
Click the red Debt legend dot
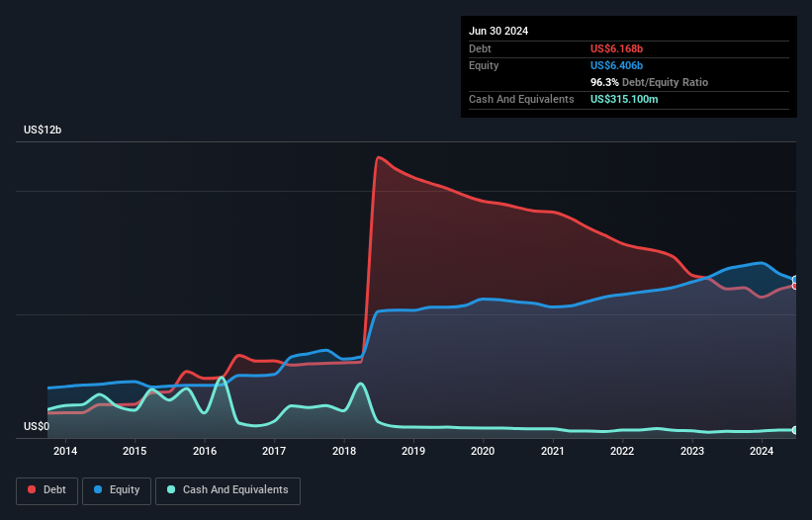tap(32, 489)
